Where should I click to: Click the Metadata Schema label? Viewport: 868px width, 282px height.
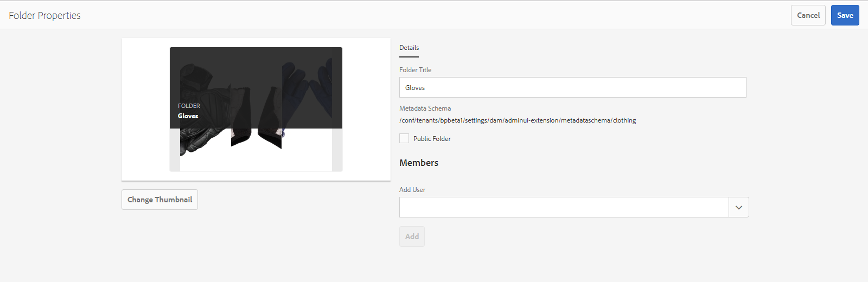[x=425, y=108]
